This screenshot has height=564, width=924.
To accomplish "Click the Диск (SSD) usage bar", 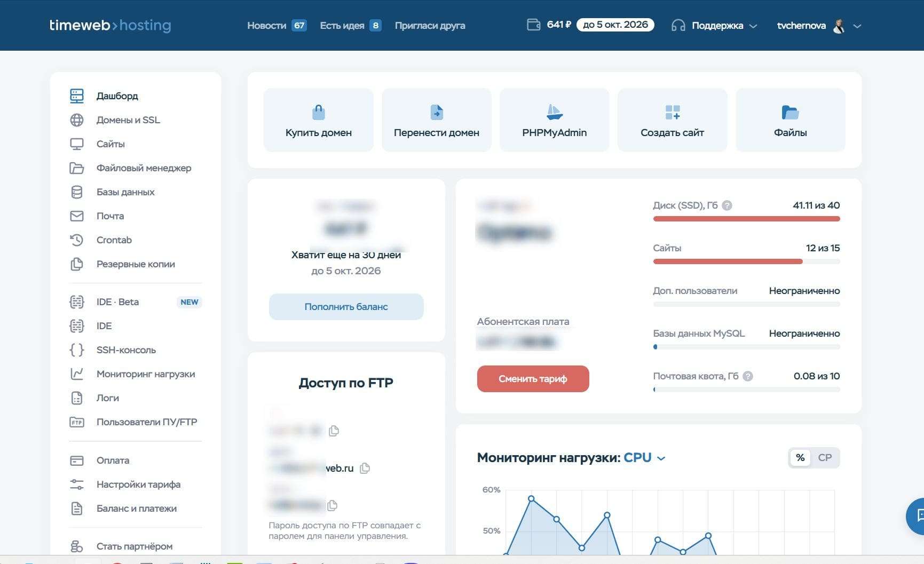I will [746, 219].
